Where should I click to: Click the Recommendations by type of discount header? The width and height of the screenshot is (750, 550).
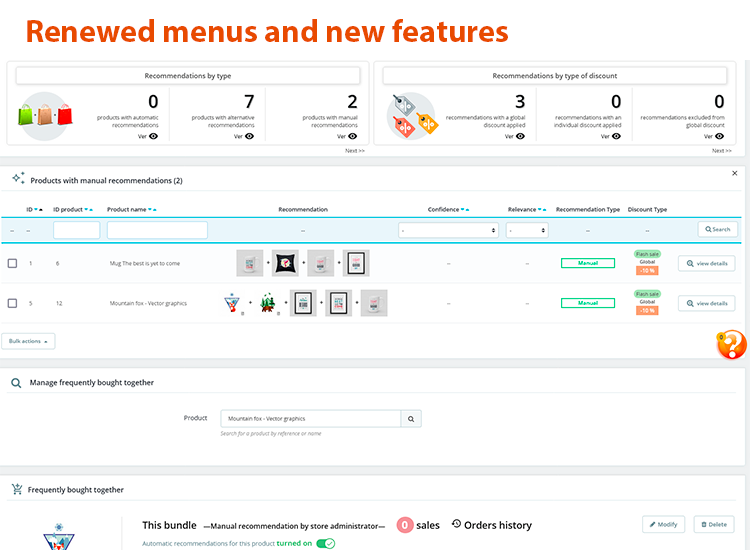tap(555, 76)
